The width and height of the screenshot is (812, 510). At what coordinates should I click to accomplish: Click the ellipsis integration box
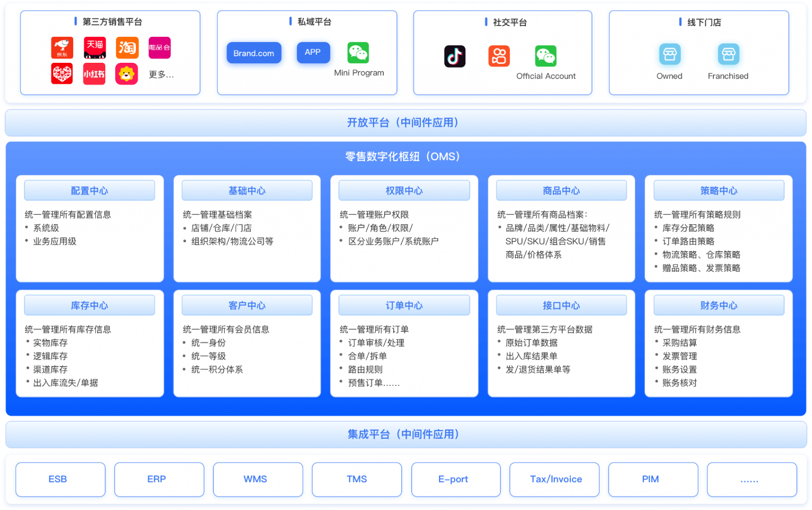752,479
